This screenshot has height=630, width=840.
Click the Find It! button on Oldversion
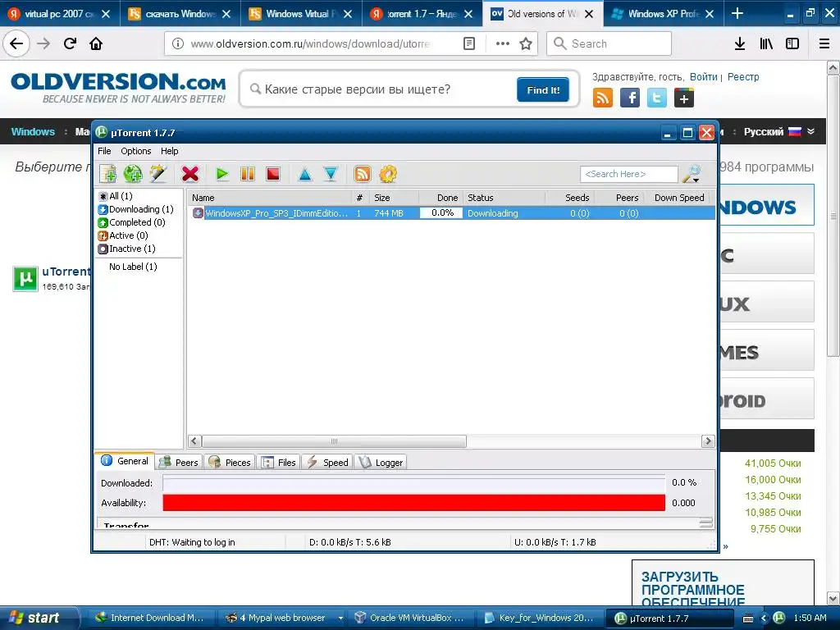(x=543, y=90)
